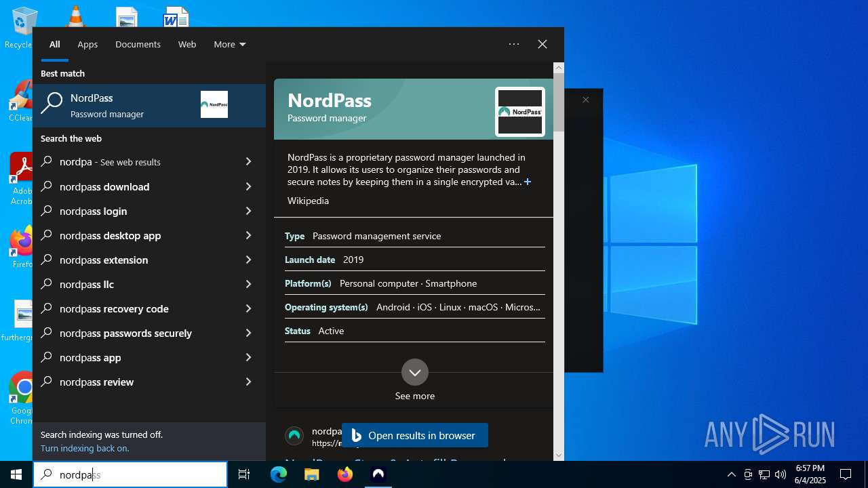This screenshot has width=868, height=488.
Task: Select the NordPass best match result
Action: pos(149,106)
